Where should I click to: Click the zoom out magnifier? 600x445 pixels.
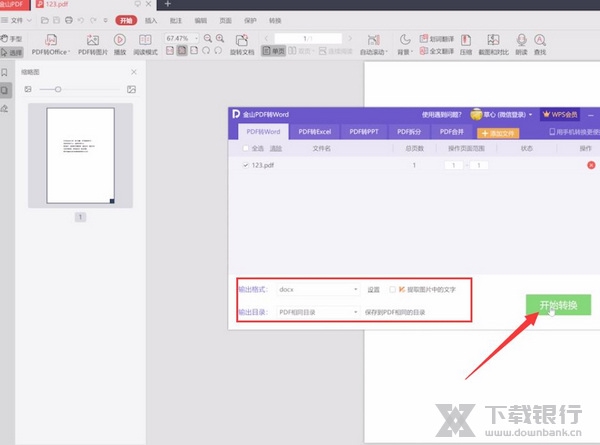tap(208, 38)
